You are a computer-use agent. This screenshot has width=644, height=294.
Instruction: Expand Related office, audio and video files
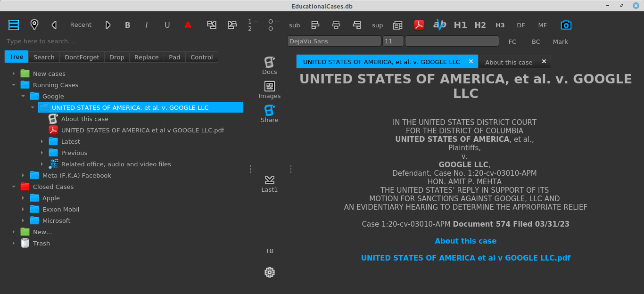click(42, 164)
